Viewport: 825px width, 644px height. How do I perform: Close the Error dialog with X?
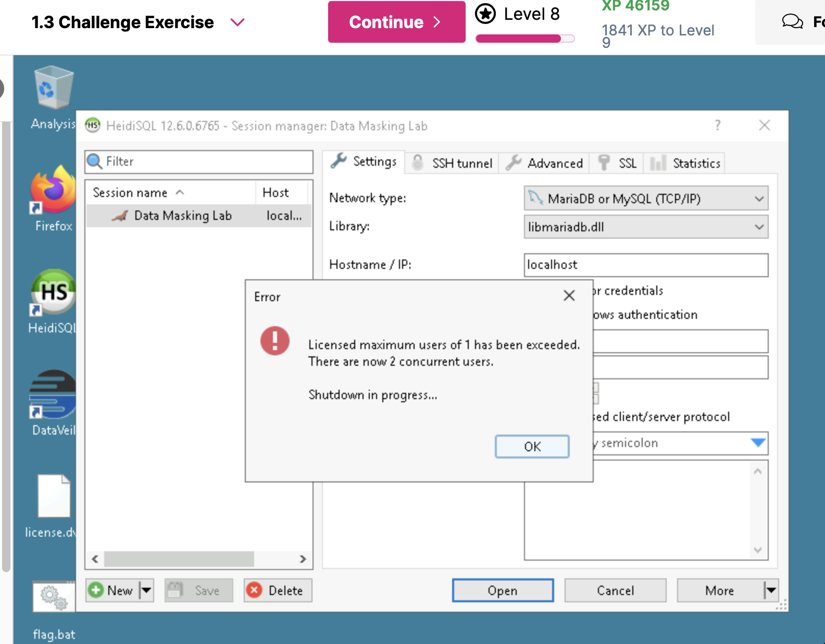pos(569,296)
